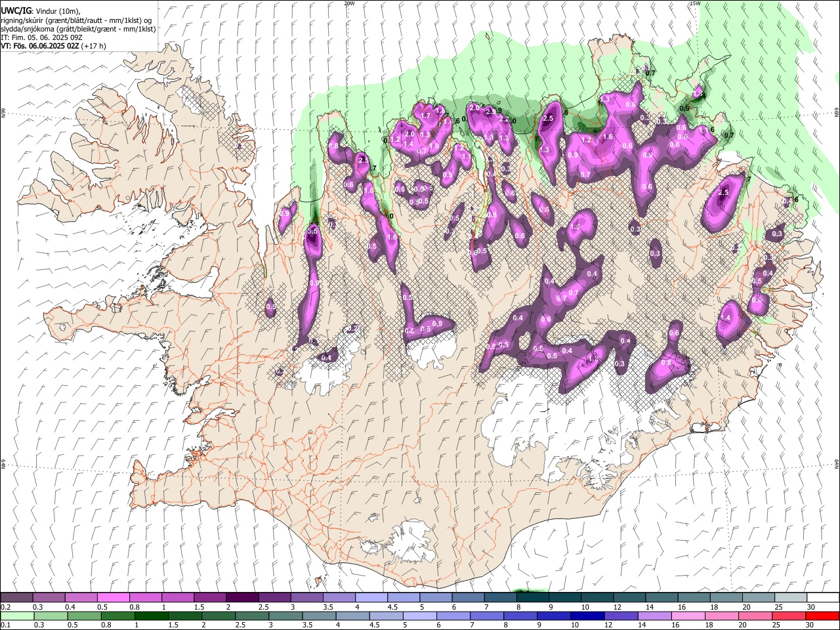Click the 2.9 precipitation value on the map
Screen dimensions: 840x630
click(x=490, y=112)
